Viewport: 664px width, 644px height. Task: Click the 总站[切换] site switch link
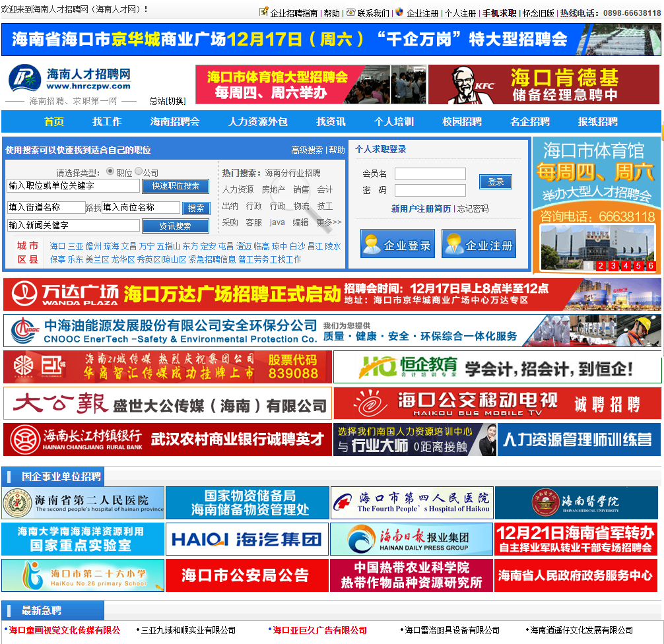(168, 101)
